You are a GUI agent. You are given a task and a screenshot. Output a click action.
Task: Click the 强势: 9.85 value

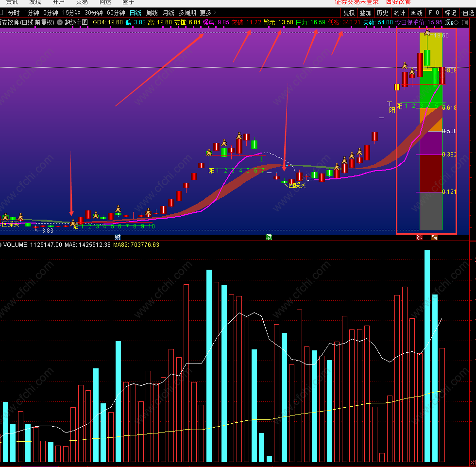pos(216,22)
